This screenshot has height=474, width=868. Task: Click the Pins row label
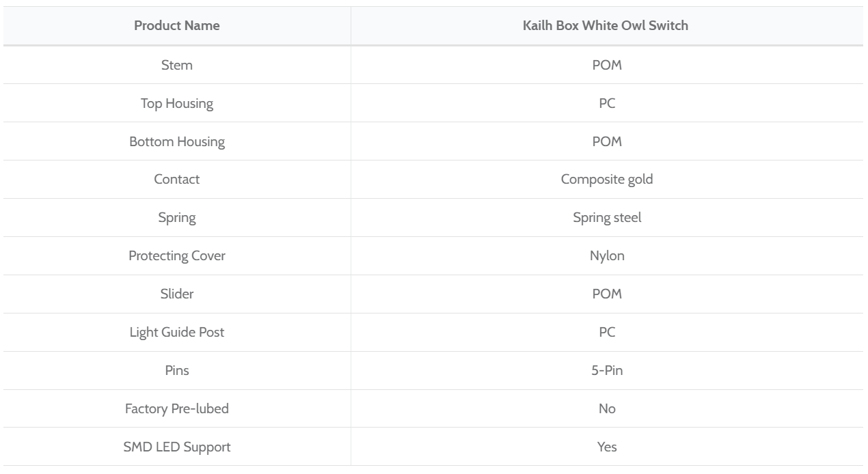pos(176,371)
